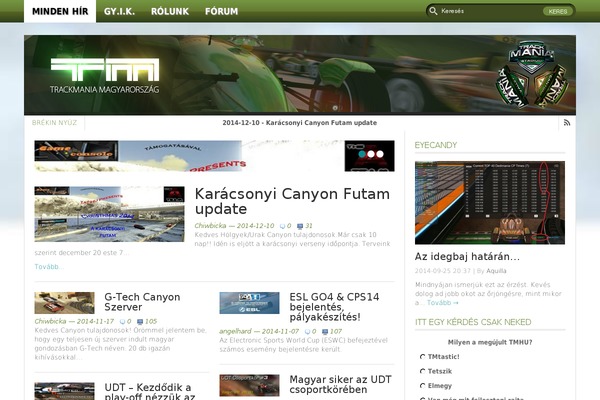This screenshot has width=600, height=400.
Task: Open the G-Tech Canyon Szerver thumbnail
Action: click(x=64, y=303)
